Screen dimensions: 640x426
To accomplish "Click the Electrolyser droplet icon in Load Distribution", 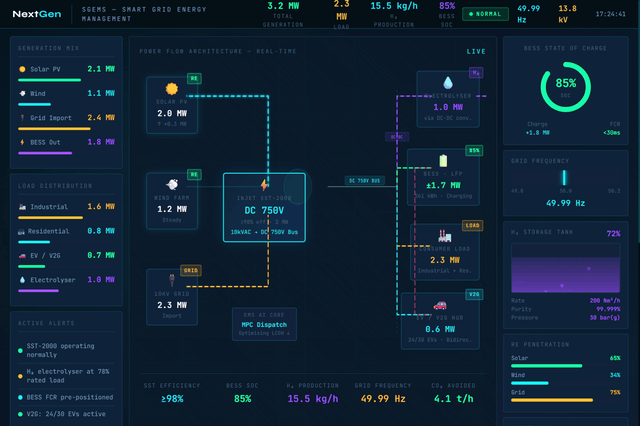I will tap(22, 280).
